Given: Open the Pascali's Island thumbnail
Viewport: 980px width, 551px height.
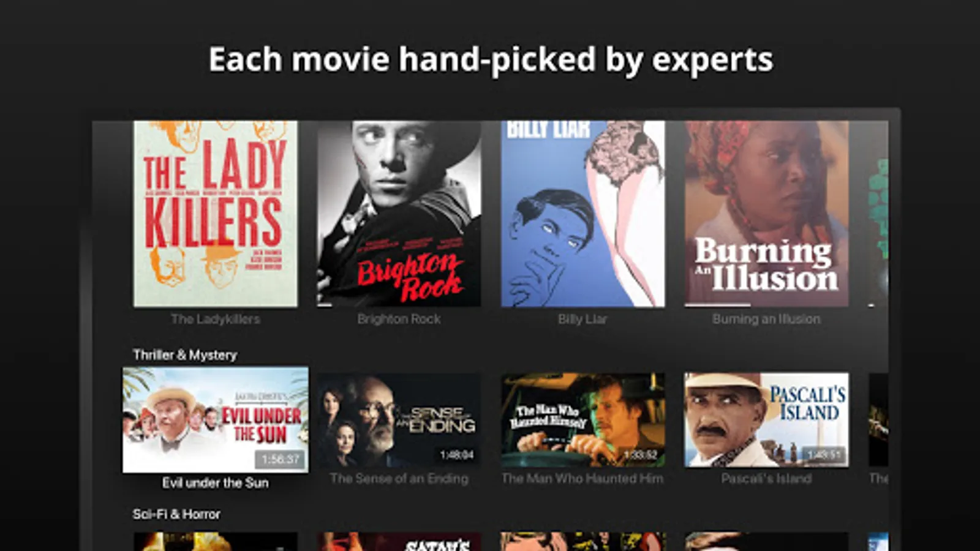Looking at the screenshot, I should coord(766,420).
